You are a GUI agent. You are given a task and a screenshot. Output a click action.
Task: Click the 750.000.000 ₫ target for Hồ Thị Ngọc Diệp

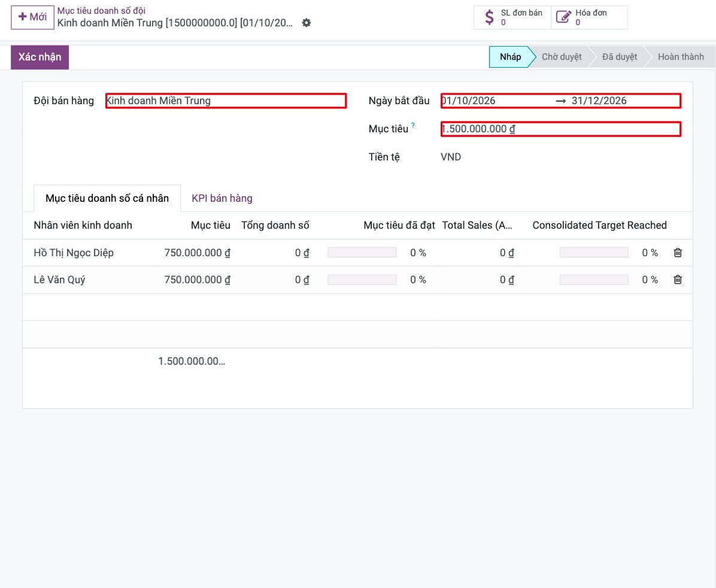pos(198,253)
